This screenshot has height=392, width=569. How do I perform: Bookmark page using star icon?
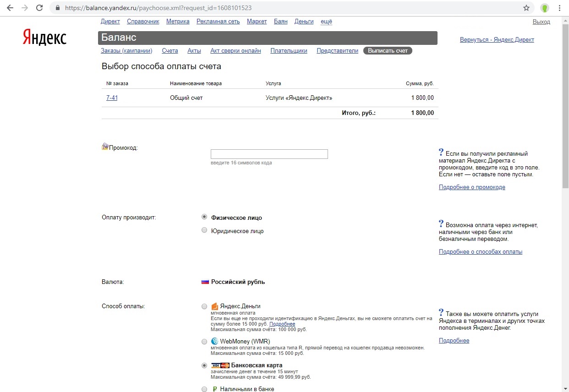(x=526, y=8)
